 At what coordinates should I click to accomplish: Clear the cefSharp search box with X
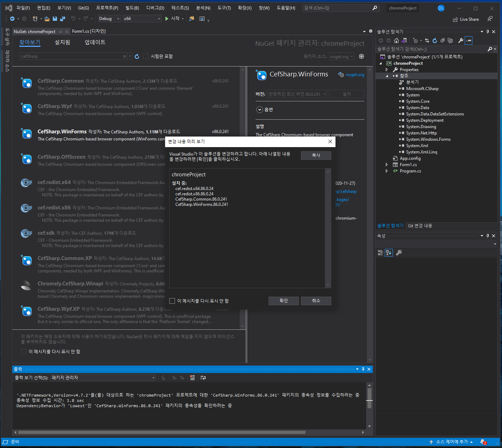(125, 56)
